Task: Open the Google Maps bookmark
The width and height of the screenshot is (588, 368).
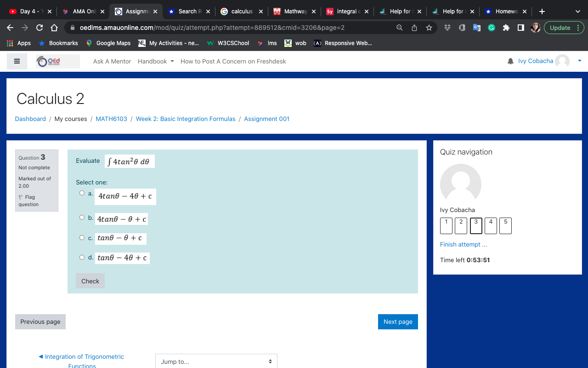Action: 108,43
